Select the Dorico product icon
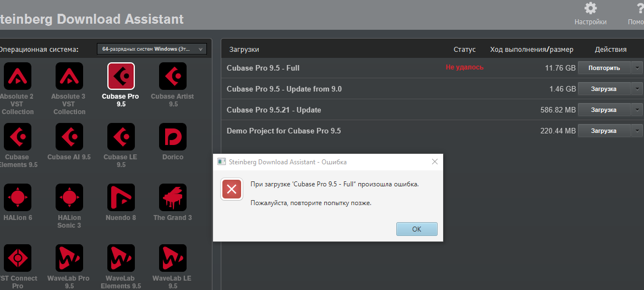 [x=172, y=137]
